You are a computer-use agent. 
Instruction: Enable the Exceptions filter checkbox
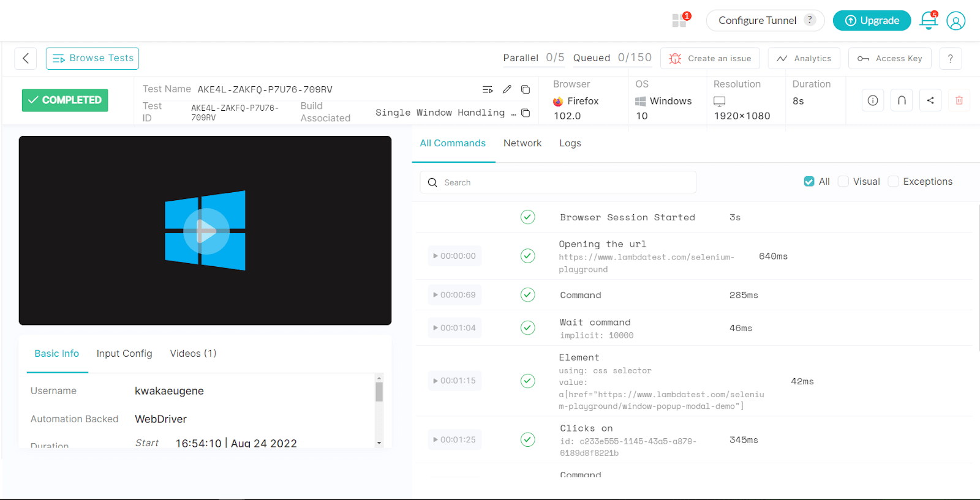(894, 182)
